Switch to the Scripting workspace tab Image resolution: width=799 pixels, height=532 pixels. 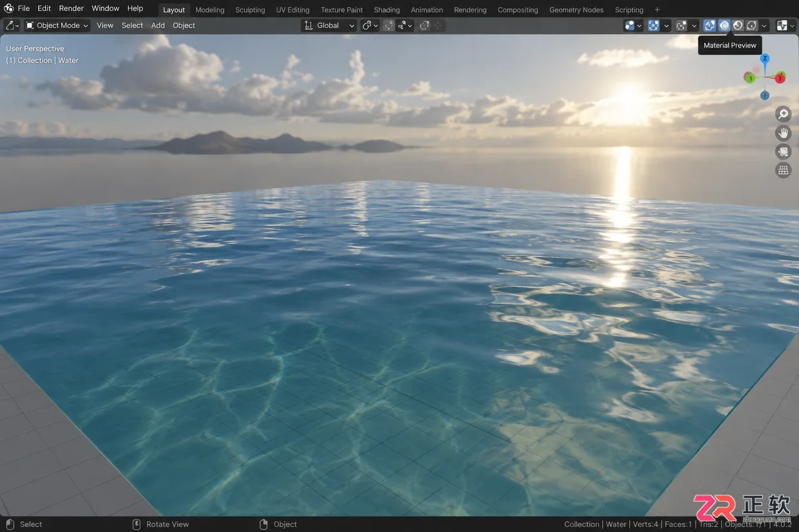coord(629,10)
